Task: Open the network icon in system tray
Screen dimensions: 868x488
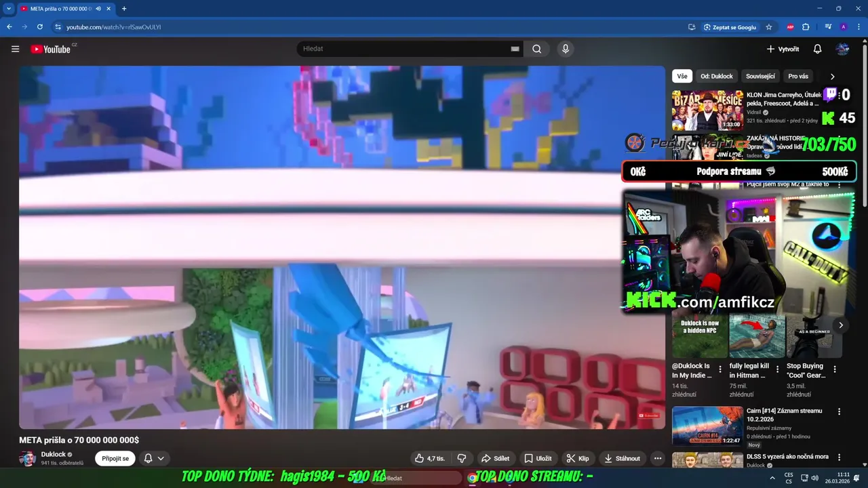Action: [x=804, y=478]
